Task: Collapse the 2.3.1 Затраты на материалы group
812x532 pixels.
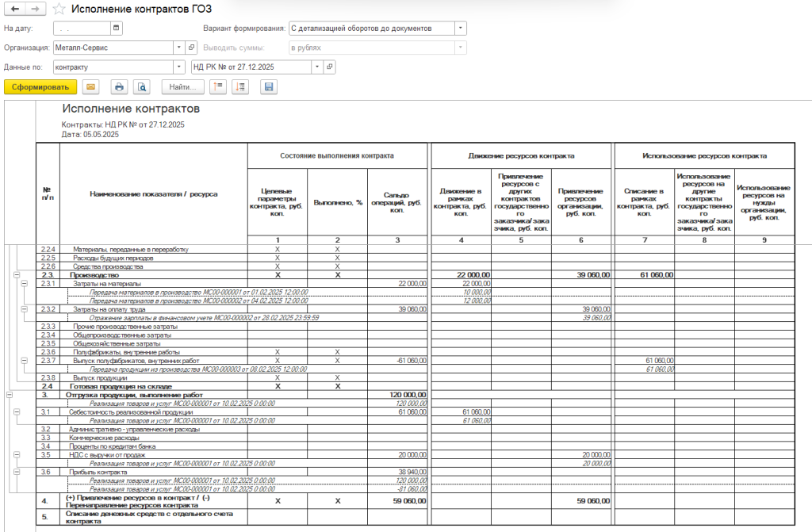Action: tap(24, 283)
